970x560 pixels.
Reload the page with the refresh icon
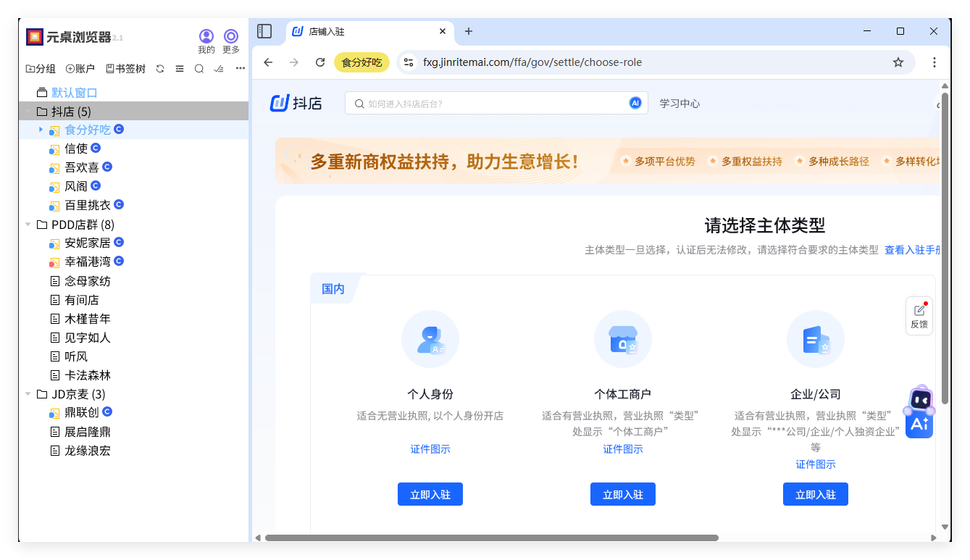point(320,62)
